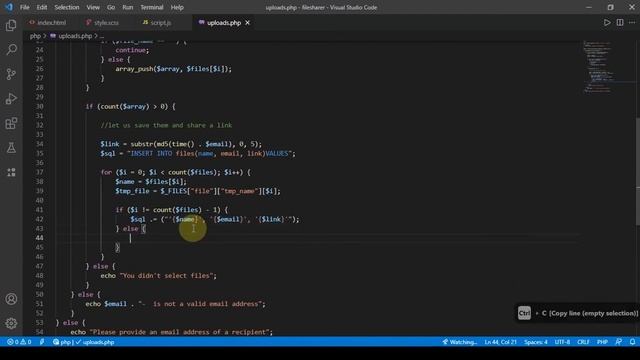Click the for loop line 37
Screen dimensions: 640x360
(176, 172)
